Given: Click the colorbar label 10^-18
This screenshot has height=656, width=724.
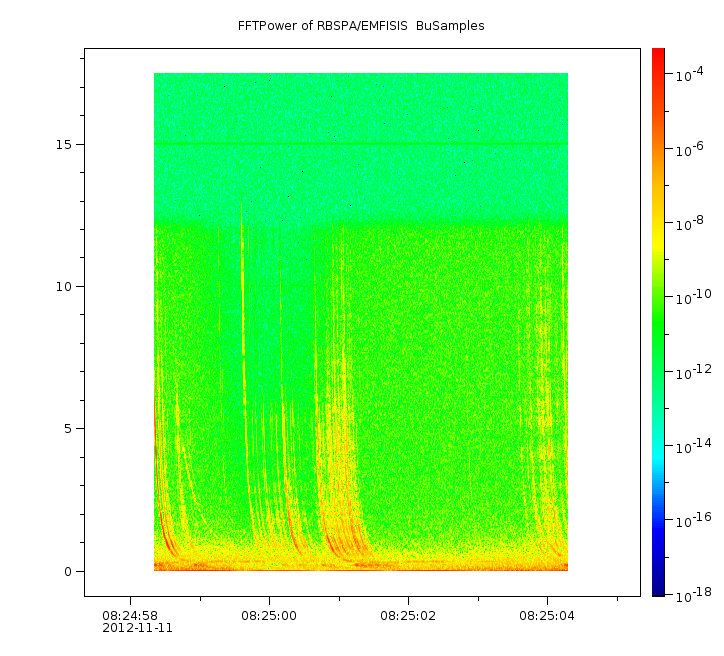Looking at the screenshot, I should tap(694, 595).
